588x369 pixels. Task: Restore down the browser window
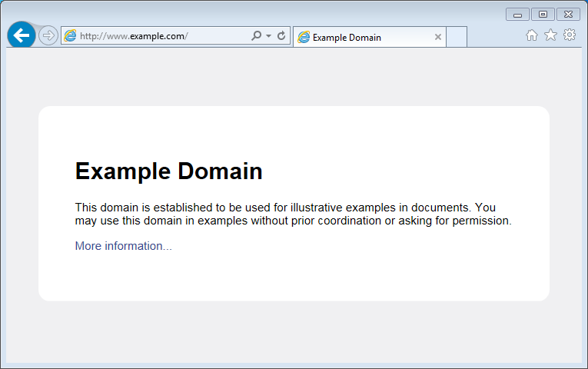tap(543, 15)
